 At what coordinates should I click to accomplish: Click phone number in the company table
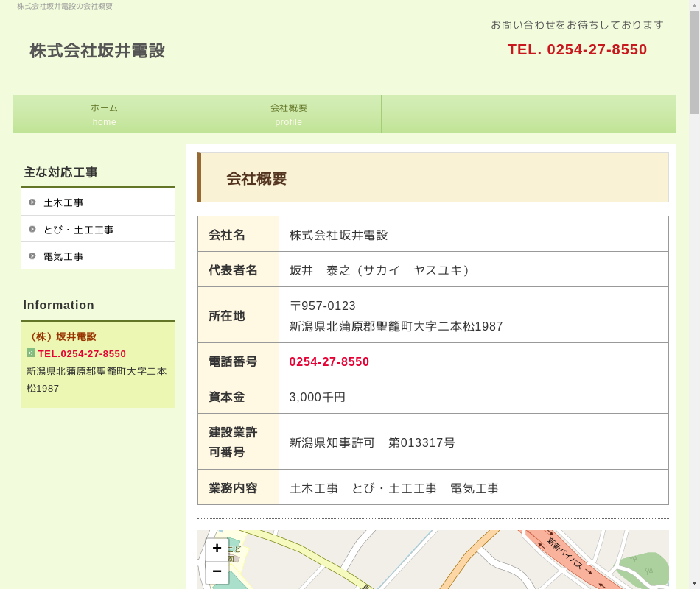click(329, 361)
